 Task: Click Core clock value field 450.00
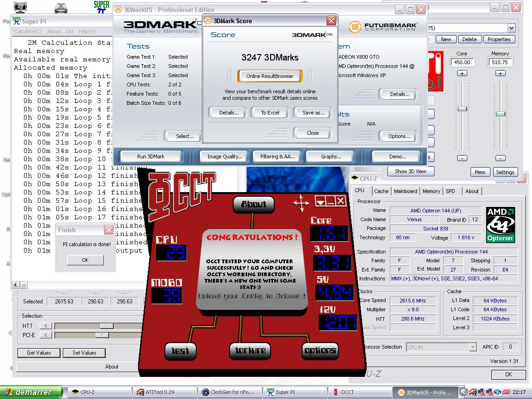pos(462,62)
